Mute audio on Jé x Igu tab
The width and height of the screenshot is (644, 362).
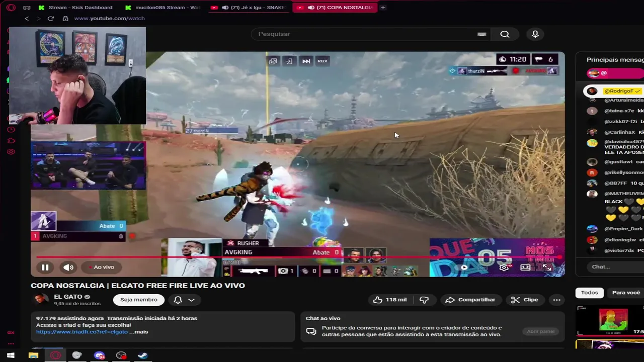225,8
